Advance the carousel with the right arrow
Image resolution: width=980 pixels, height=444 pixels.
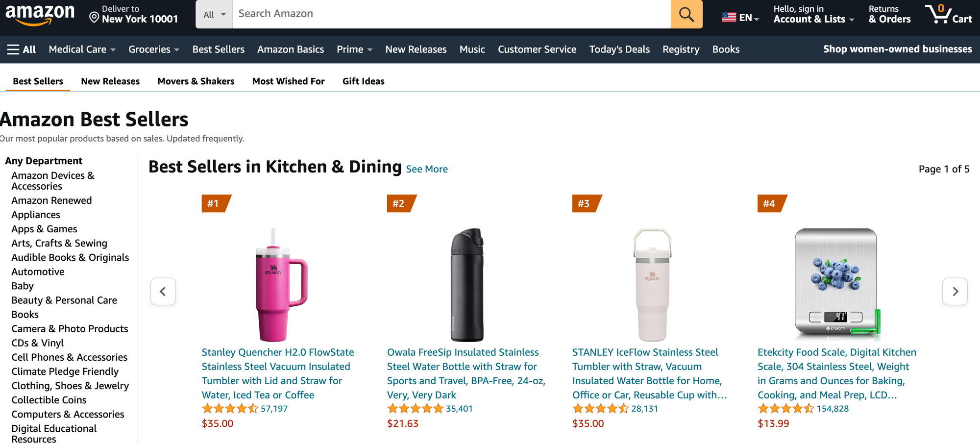[x=955, y=291]
